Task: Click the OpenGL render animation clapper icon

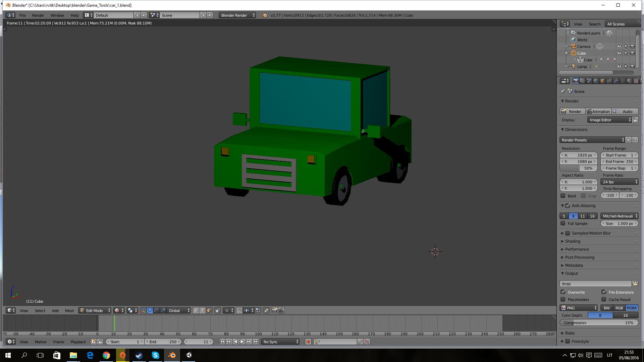Action: (x=281, y=310)
